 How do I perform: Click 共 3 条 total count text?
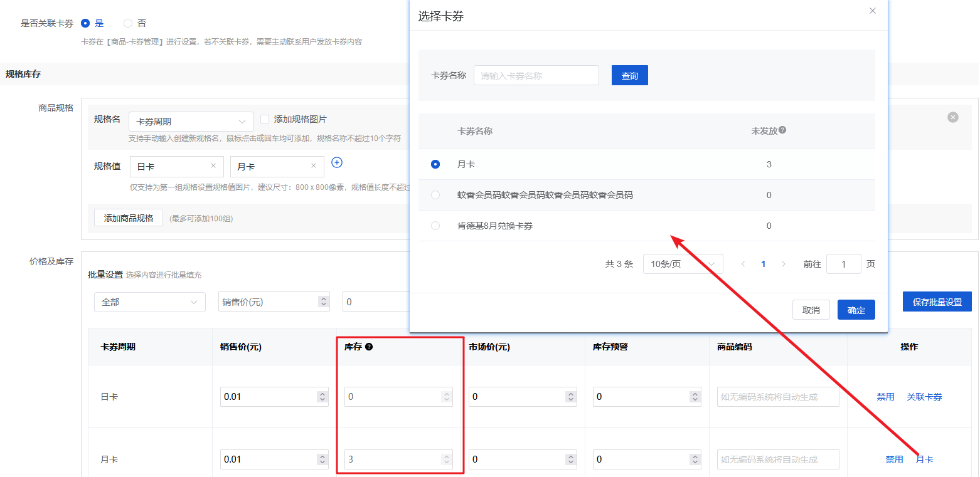point(619,264)
